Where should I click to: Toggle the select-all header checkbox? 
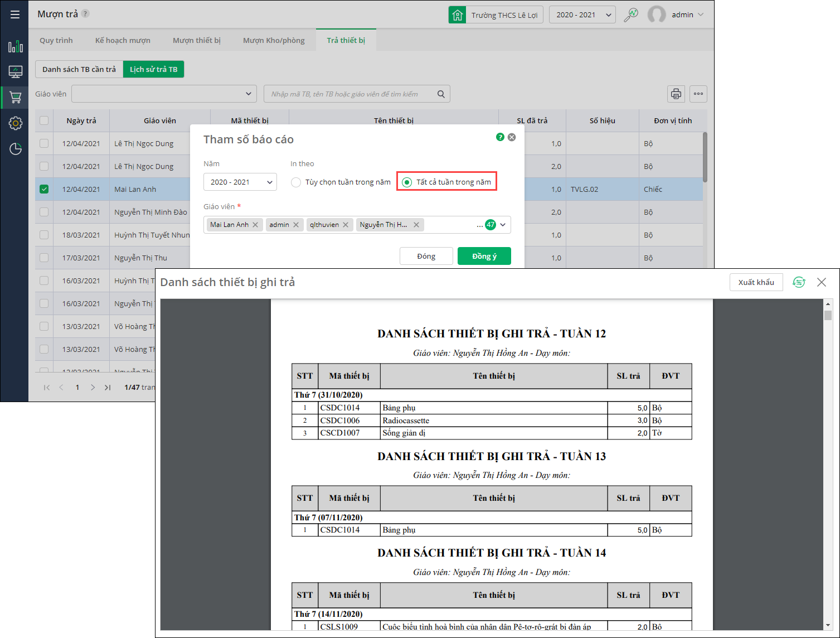click(44, 120)
